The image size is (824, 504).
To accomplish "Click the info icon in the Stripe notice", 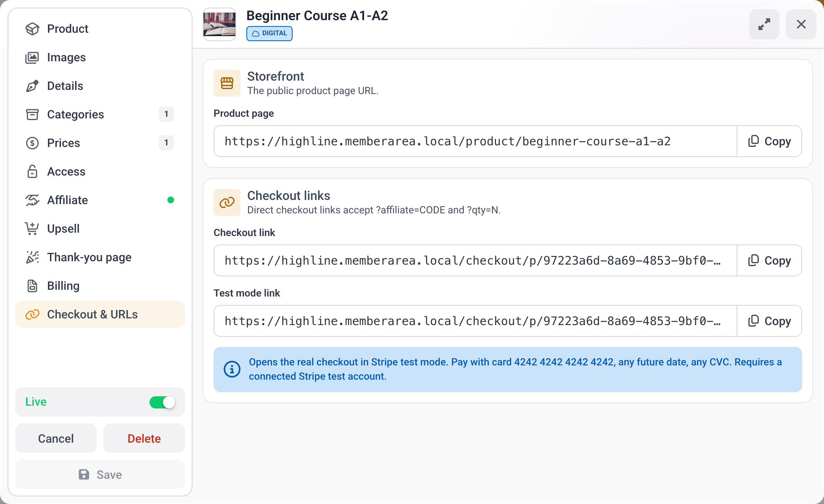I will pyautogui.click(x=232, y=369).
